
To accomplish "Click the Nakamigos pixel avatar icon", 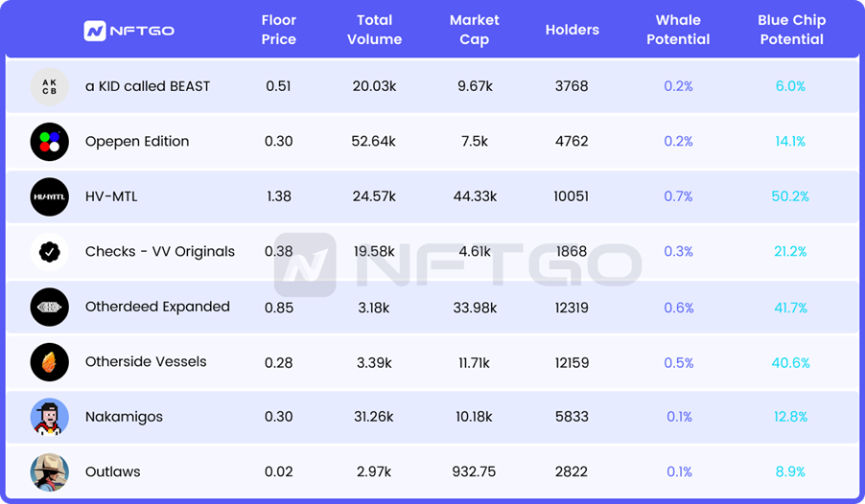I will [x=50, y=417].
